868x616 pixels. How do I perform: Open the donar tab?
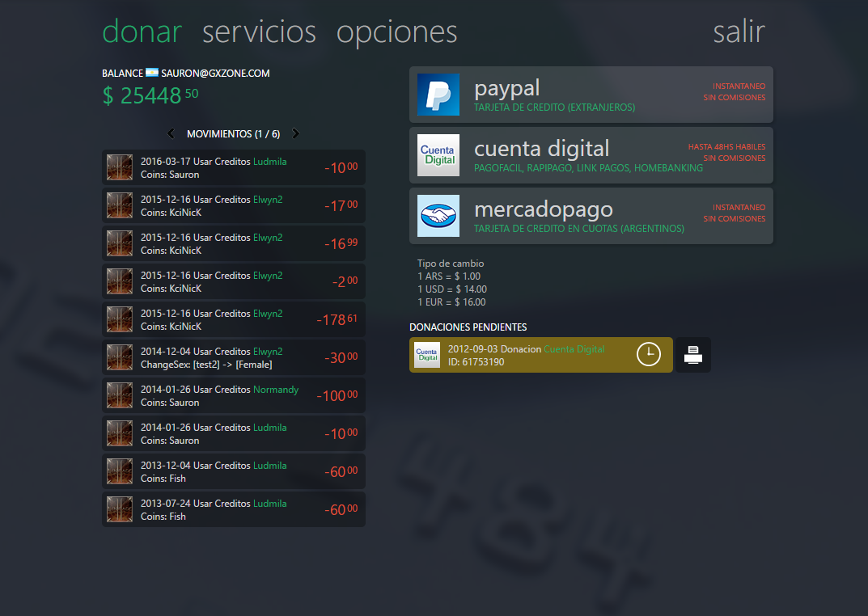(142, 32)
